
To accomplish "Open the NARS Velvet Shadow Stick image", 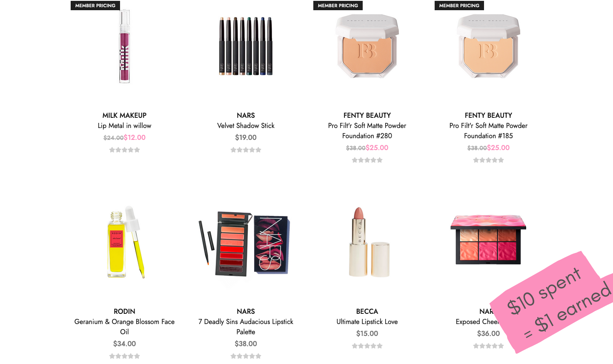I will click(246, 46).
